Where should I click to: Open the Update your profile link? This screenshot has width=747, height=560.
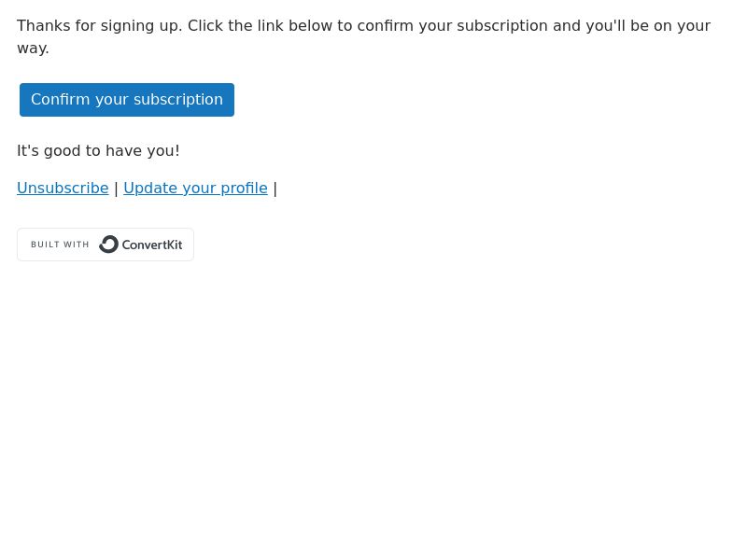click(x=195, y=189)
